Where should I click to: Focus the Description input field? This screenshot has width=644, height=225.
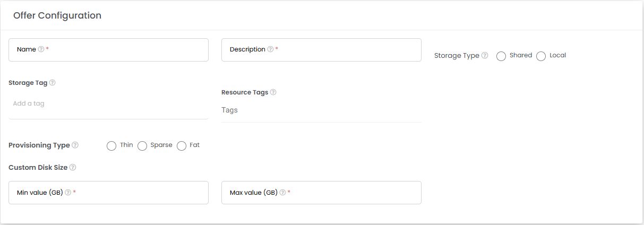click(x=321, y=50)
